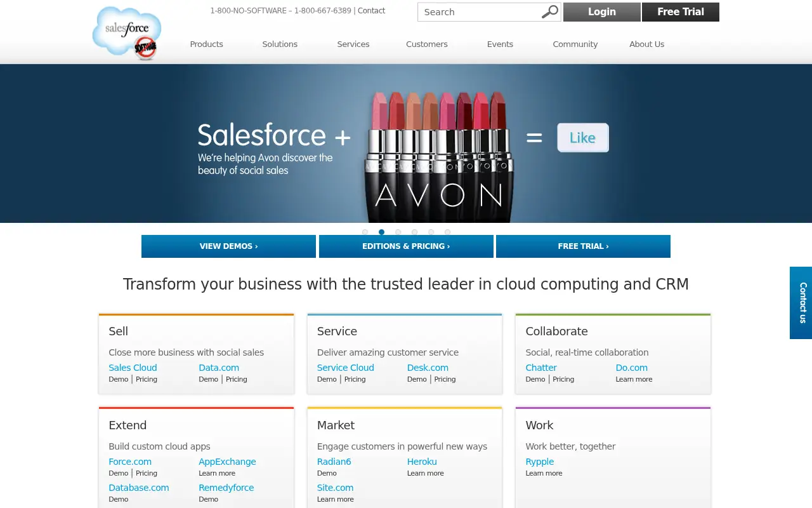Image resolution: width=812 pixels, height=508 pixels.
Task: Click the blue Free Trial button below the banner
Action: click(583, 246)
